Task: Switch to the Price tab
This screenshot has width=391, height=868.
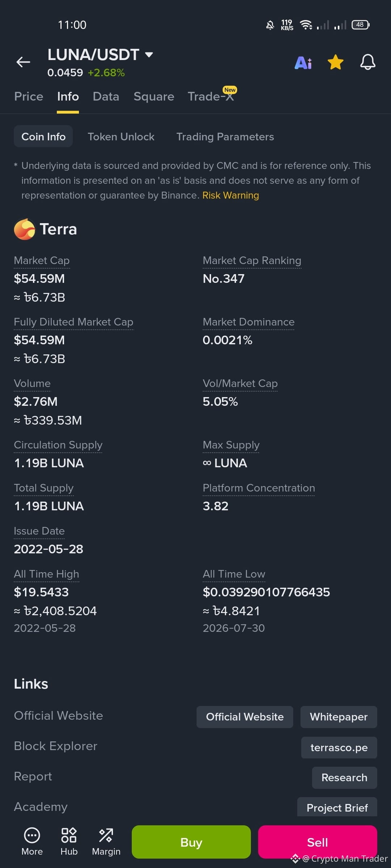Action: click(x=29, y=97)
